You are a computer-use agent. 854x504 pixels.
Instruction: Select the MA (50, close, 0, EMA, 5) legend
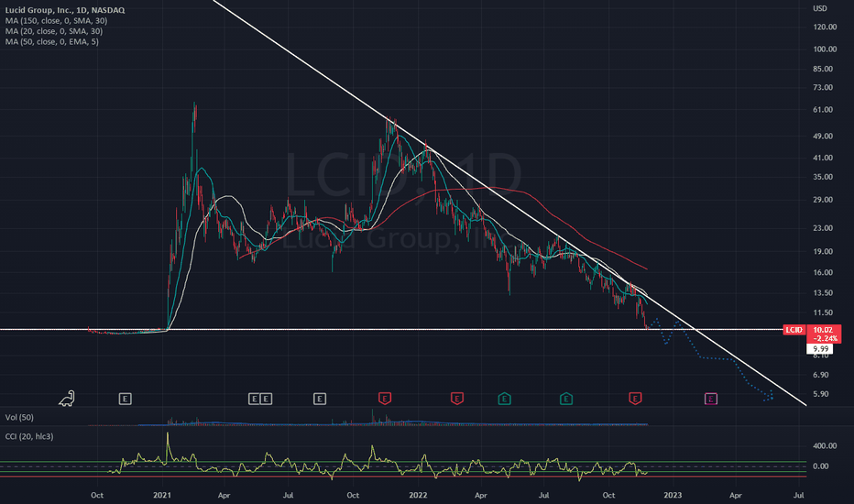coord(51,41)
